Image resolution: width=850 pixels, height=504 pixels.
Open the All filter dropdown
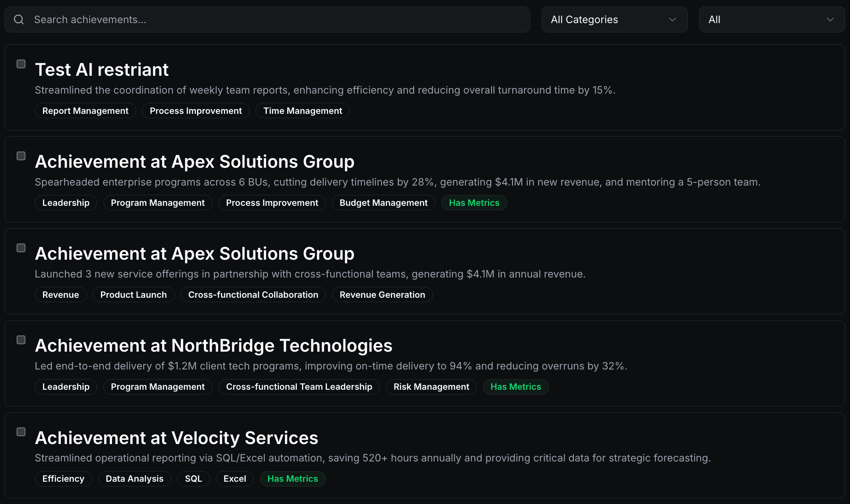pos(771,19)
